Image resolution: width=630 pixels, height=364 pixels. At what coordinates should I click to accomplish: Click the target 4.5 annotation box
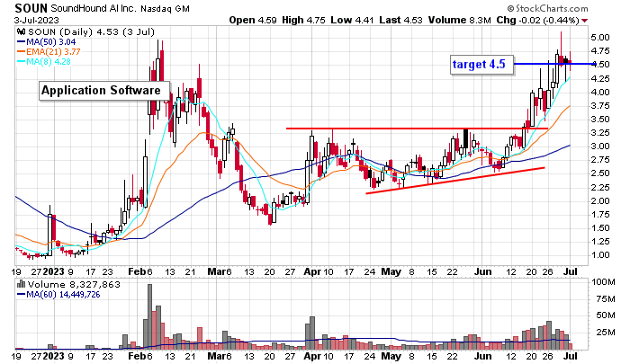(x=481, y=65)
